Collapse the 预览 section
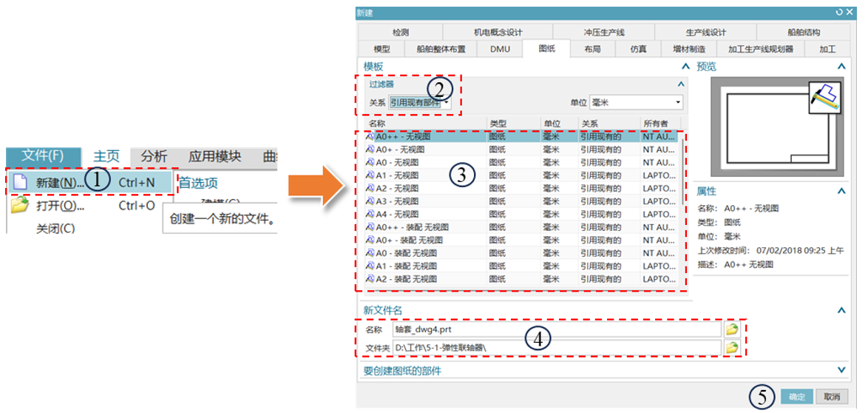Viewport: 868px width, 413px height. coord(841,67)
